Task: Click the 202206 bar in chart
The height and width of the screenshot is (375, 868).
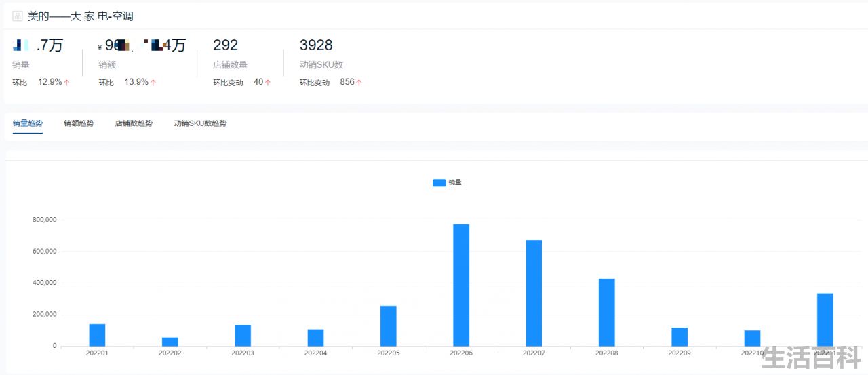Action: 461,285
